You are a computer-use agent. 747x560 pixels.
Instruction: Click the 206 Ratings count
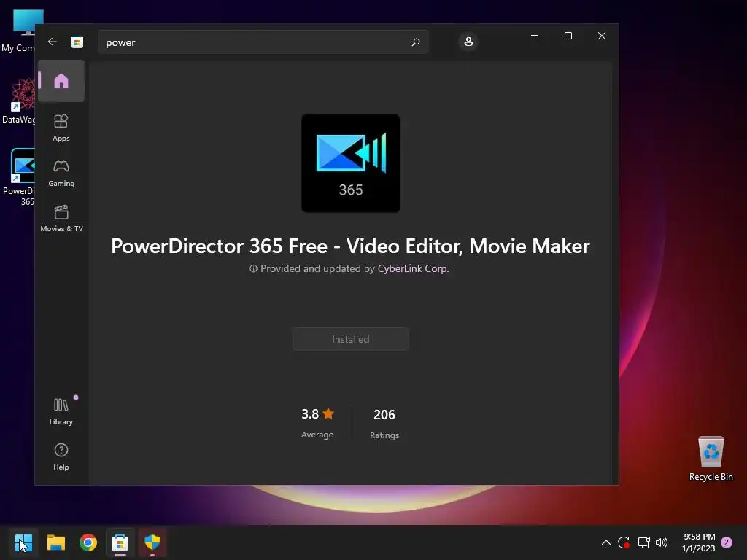(x=384, y=424)
